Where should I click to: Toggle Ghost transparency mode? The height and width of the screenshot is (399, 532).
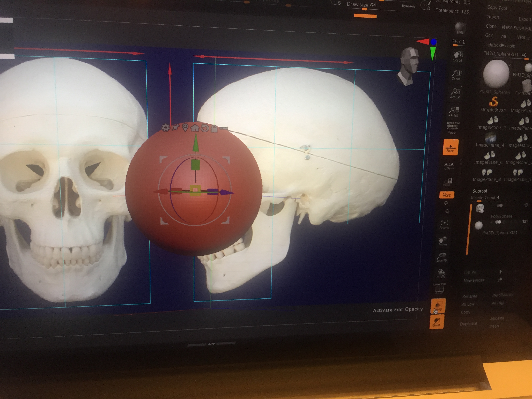pos(436,322)
